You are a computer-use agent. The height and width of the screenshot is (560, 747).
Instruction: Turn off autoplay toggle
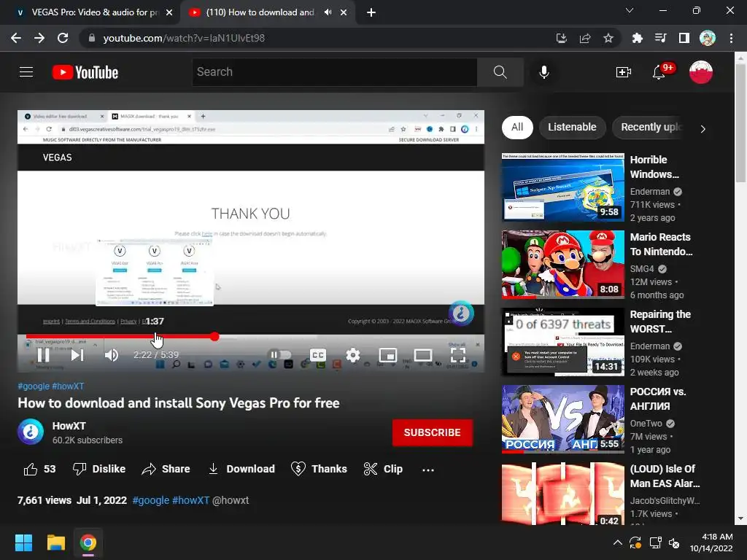(280, 355)
